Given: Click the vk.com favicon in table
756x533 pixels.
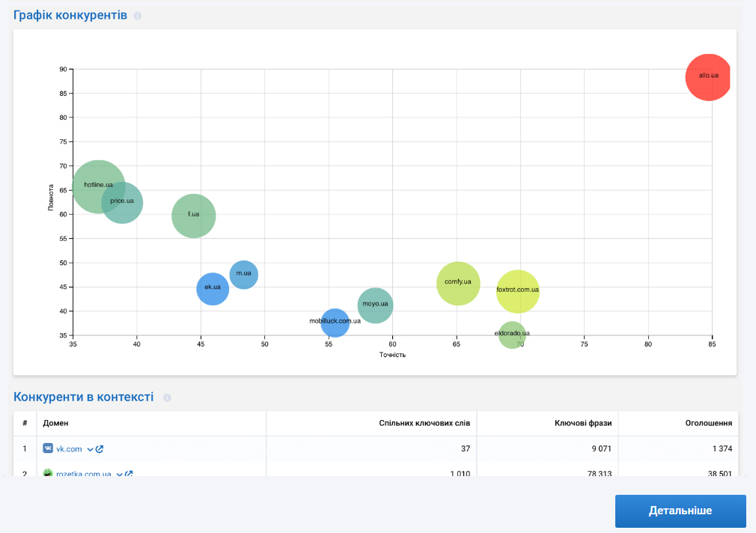Looking at the screenshot, I should [48, 448].
